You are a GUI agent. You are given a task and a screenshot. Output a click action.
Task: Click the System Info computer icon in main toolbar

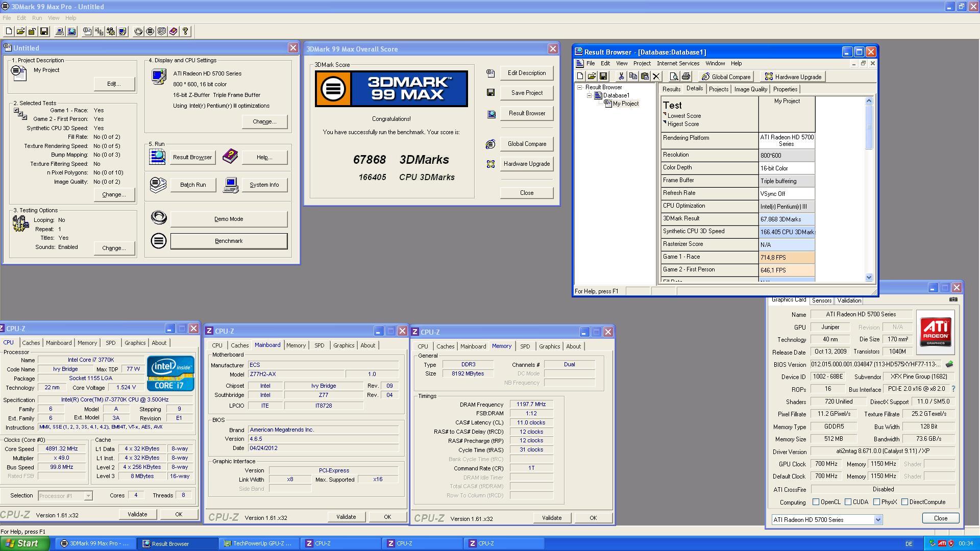60,31
